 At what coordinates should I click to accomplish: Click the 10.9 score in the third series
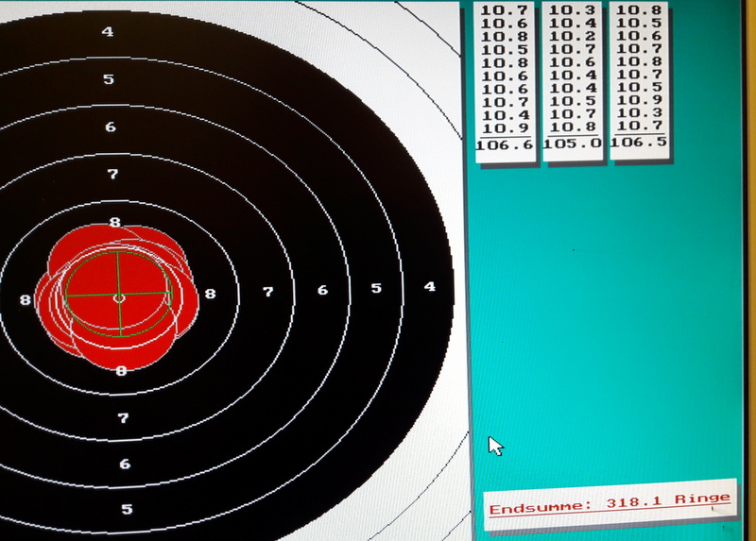pos(639,100)
